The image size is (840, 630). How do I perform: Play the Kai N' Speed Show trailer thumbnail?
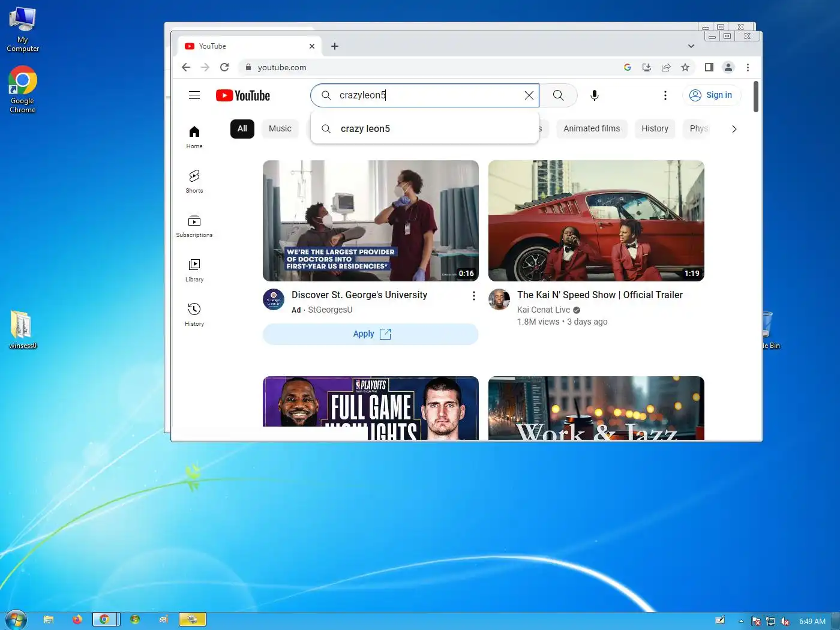point(596,221)
